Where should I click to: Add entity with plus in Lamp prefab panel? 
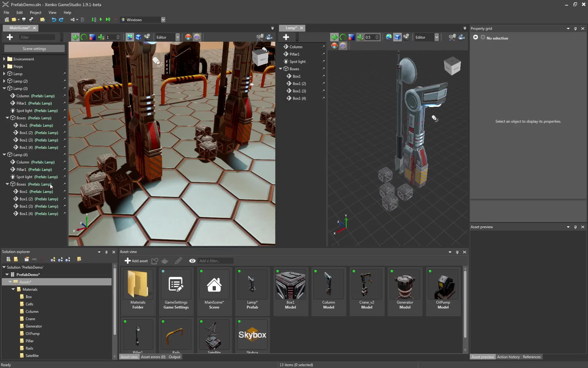(286, 37)
